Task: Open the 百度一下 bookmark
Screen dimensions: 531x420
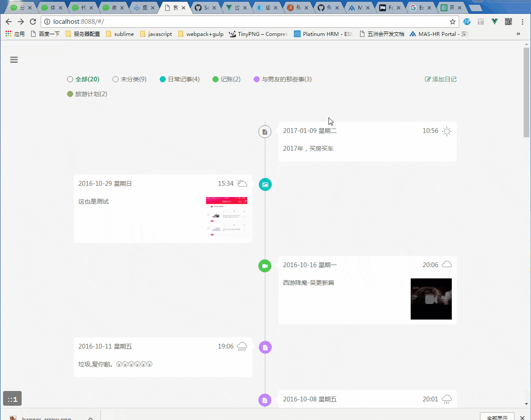Action: tap(45, 34)
